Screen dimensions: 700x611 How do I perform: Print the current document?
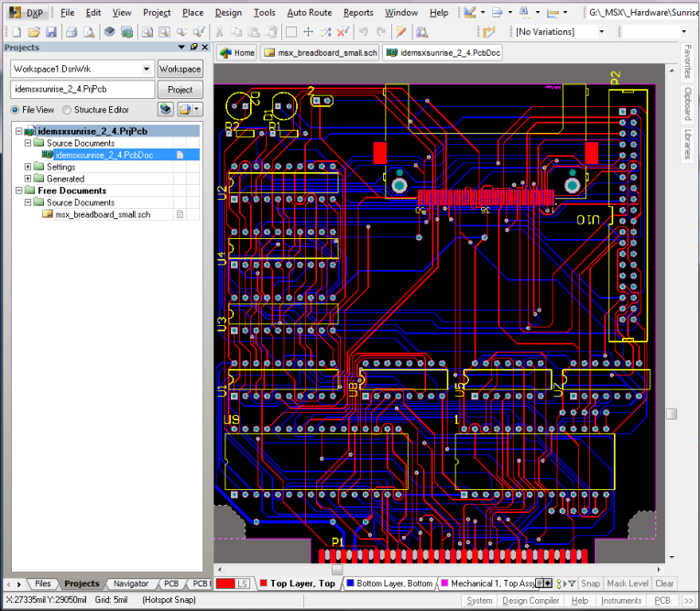[x=71, y=32]
